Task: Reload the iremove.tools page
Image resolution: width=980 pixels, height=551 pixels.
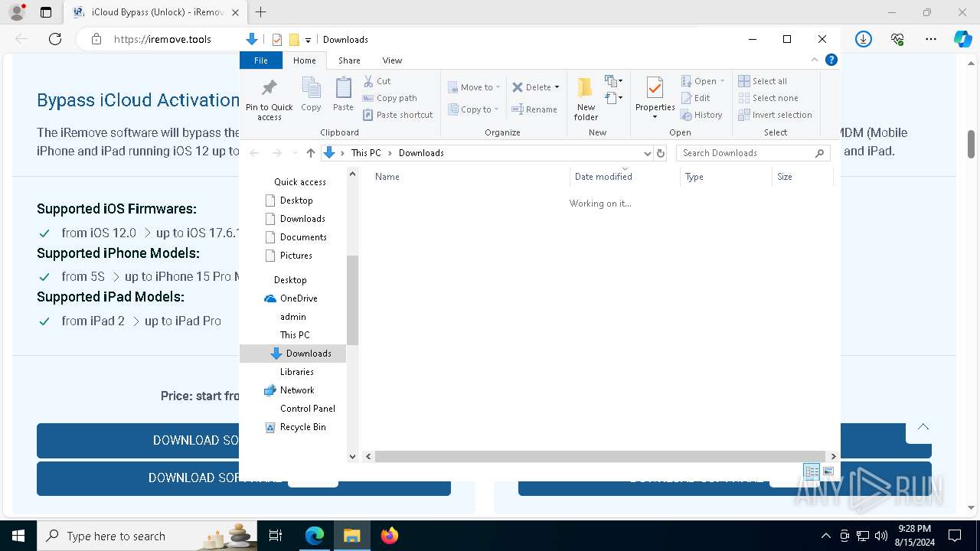Action: tap(55, 39)
